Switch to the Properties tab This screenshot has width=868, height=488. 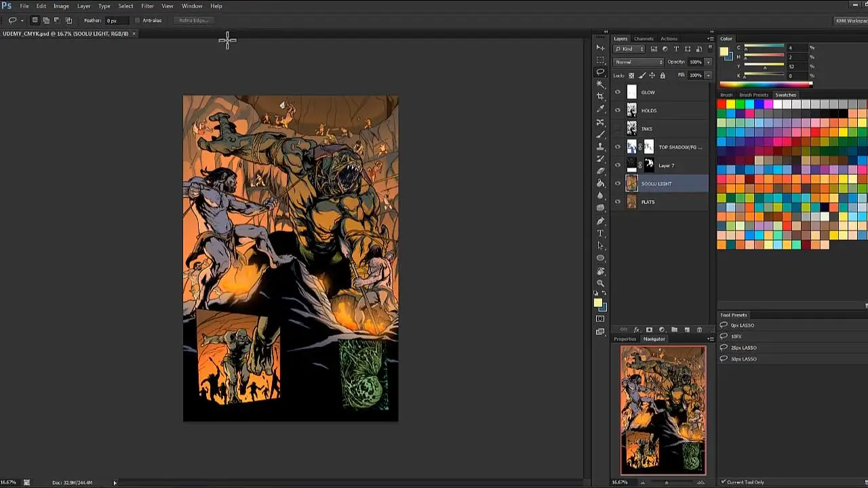pos(625,339)
